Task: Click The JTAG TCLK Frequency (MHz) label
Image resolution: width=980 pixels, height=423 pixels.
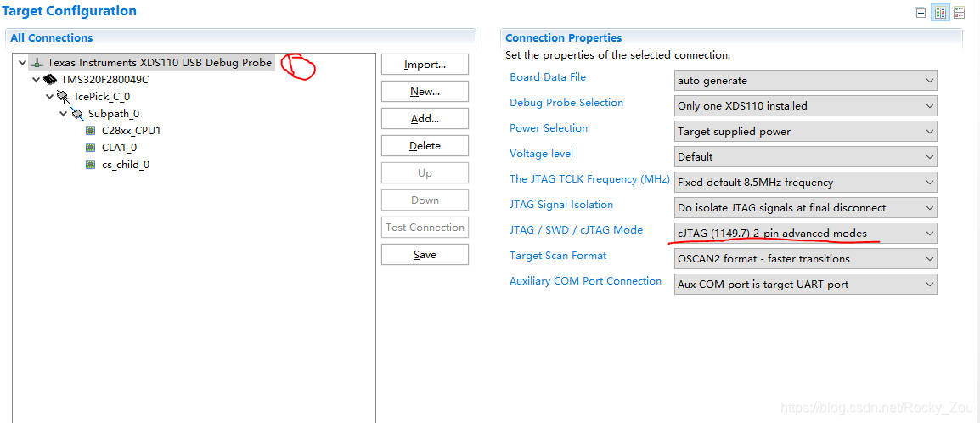Action: point(590,178)
